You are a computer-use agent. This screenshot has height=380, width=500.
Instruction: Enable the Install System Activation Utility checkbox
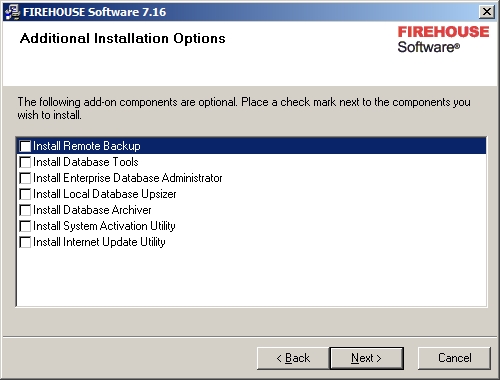25,226
